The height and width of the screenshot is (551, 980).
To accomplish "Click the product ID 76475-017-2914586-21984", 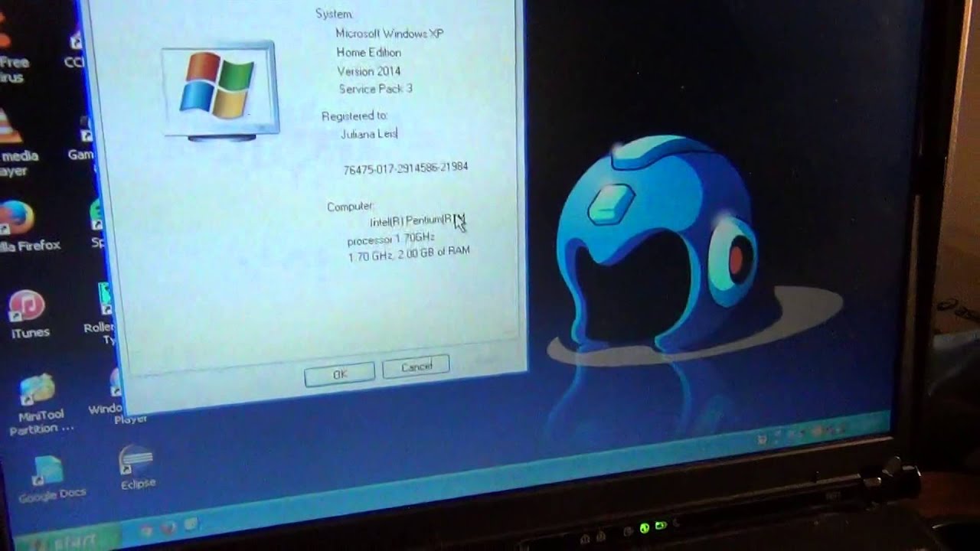I will pyautogui.click(x=405, y=168).
